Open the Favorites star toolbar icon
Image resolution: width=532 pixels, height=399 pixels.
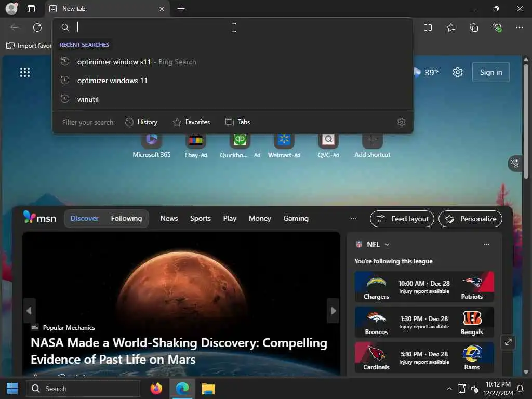click(x=451, y=28)
